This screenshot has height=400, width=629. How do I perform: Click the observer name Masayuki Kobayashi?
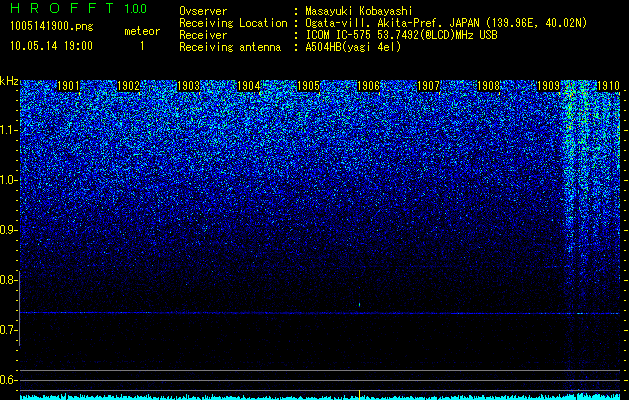(x=359, y=12)
